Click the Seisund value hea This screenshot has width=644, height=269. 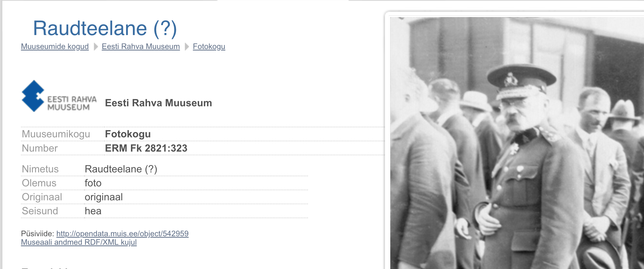pyautogui.click(x=93, y=211)
